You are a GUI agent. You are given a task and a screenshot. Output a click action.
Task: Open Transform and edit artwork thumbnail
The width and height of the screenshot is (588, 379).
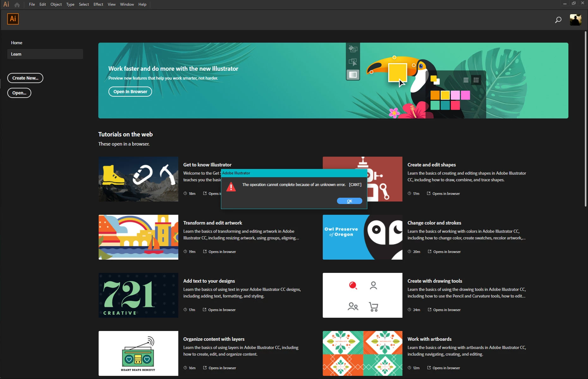[138, 237]
